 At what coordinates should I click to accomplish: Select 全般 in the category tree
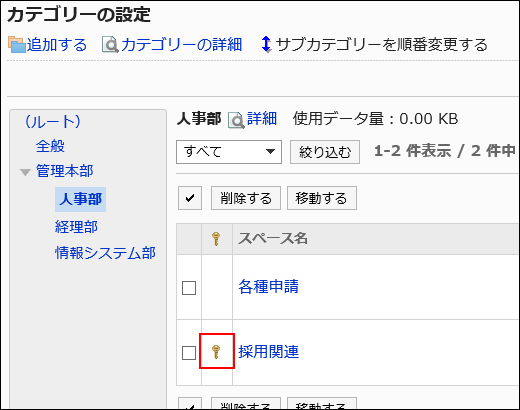(x=50, y=146)
